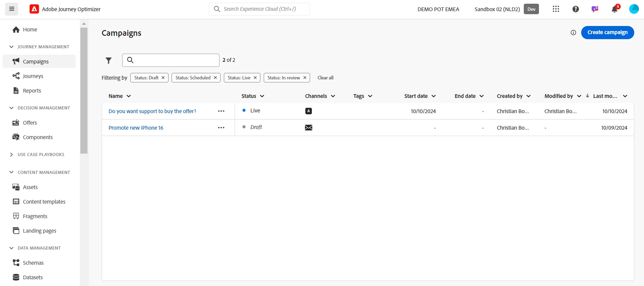Open more actions for 'Do you want support' campaign
Viewport: 644px width, 286px height.
coord(221,111)
